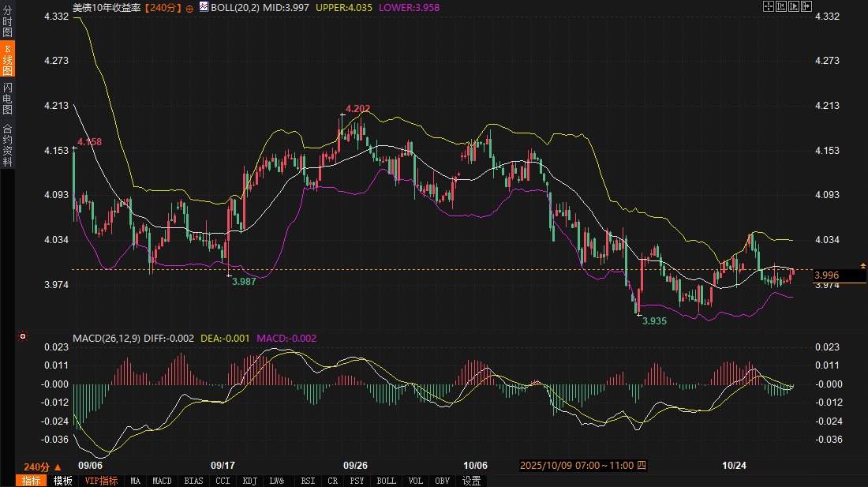Click the shift-chart-left icon in top-right toolbar
Viewport: 868px width, 487px height.
[781, 6]
